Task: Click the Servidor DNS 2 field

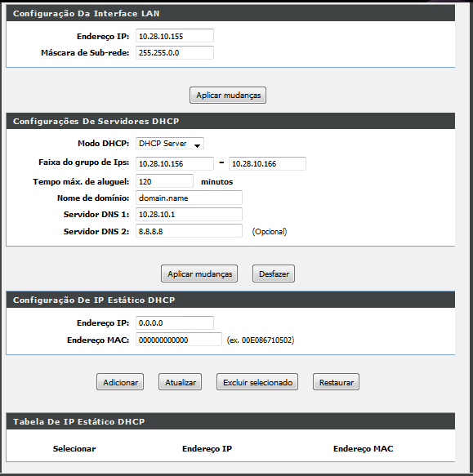Action: (189, 231)
